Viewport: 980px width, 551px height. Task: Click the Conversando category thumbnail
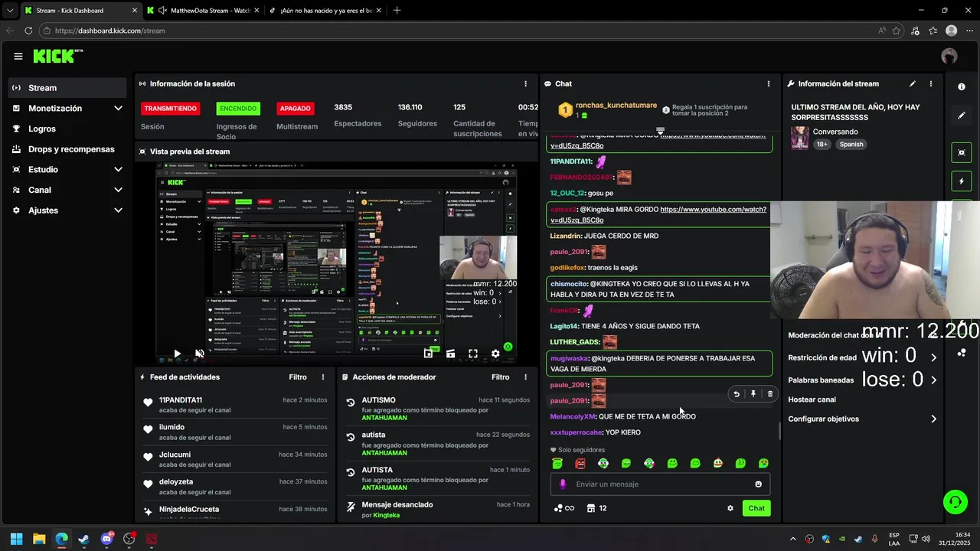tap(800, 138)
